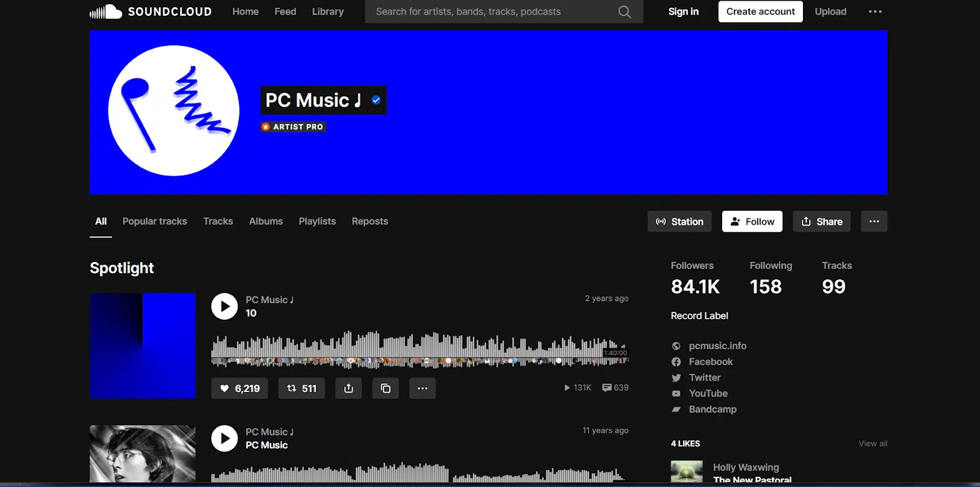Toggle Follow for PC Music
Viewport: 980px width, 487px height.
pyautogui.click(x=752, y=222)
